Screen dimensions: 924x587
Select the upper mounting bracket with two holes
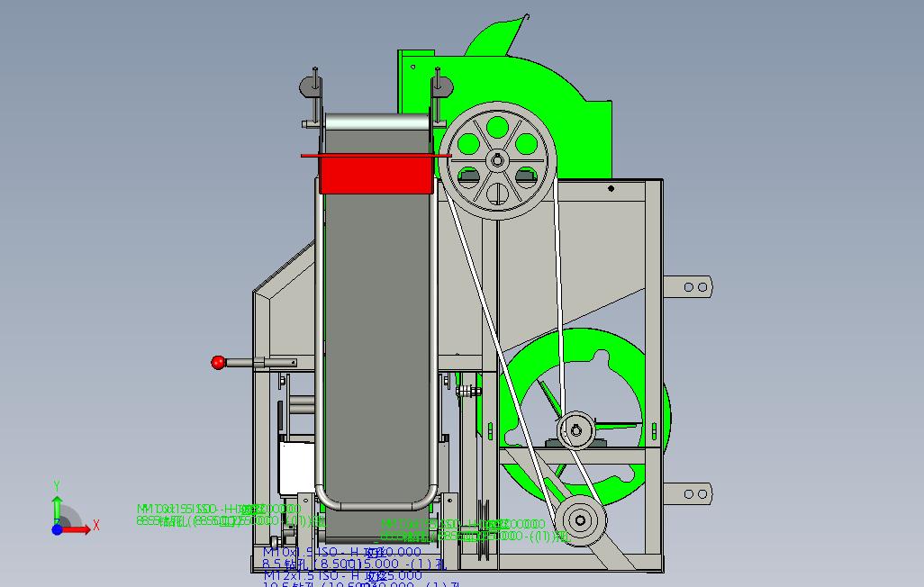[688, 287]
